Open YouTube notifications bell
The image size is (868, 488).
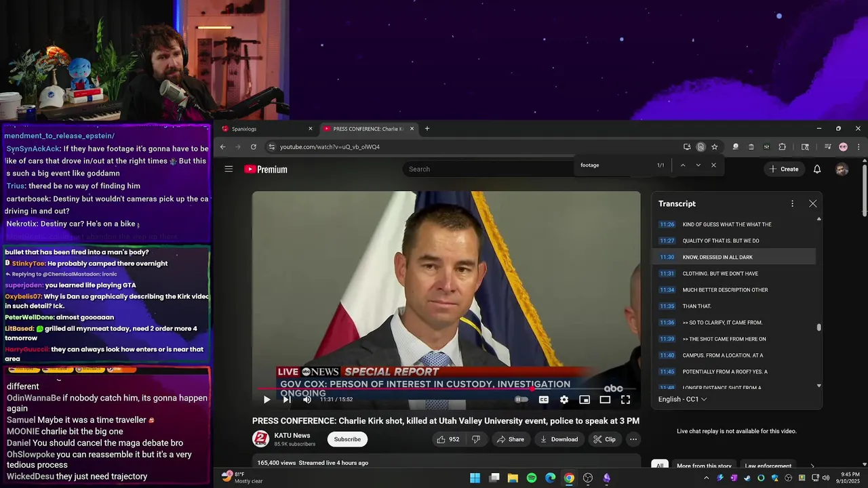817,169
